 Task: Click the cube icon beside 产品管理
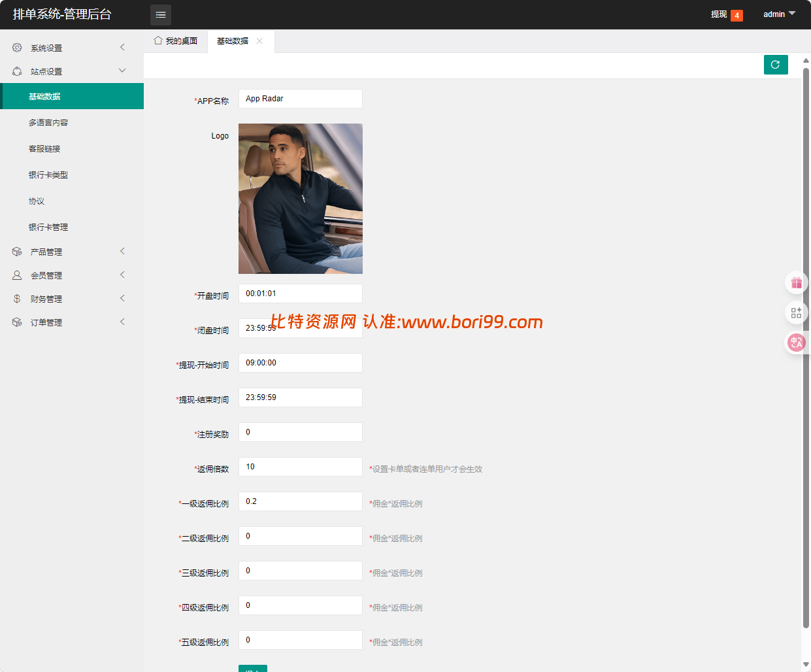[17, 252]
